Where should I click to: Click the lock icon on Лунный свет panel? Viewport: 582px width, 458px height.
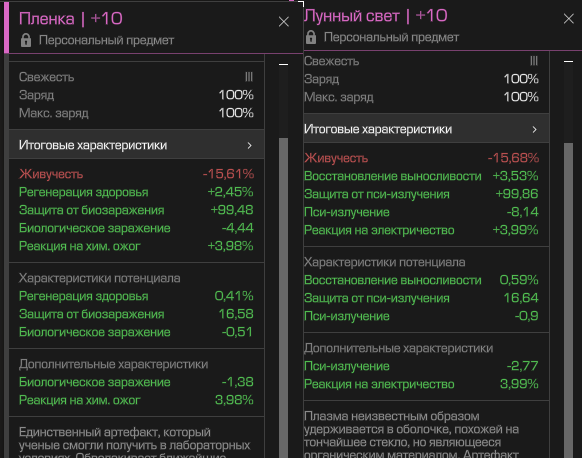coord(311,37)
